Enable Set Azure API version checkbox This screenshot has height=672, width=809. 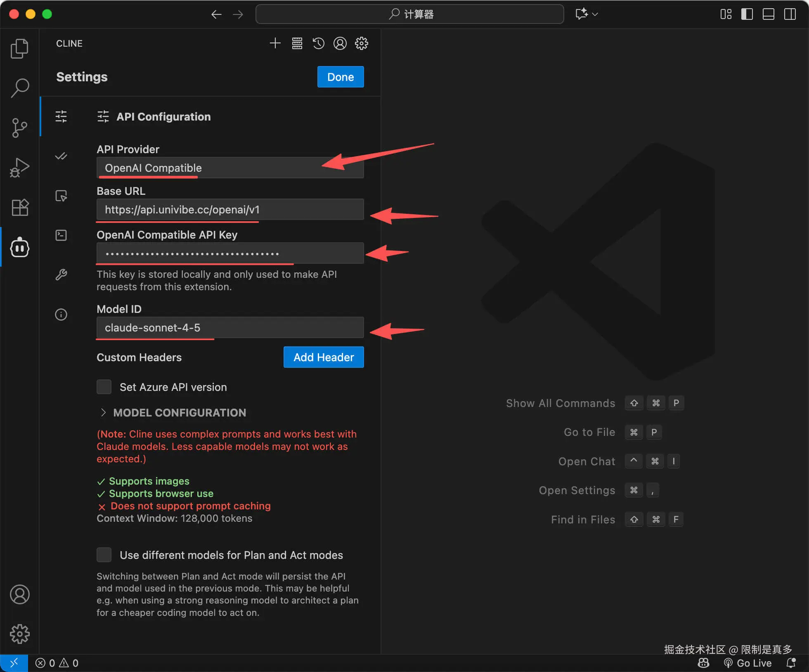click(x=104, y=387)
